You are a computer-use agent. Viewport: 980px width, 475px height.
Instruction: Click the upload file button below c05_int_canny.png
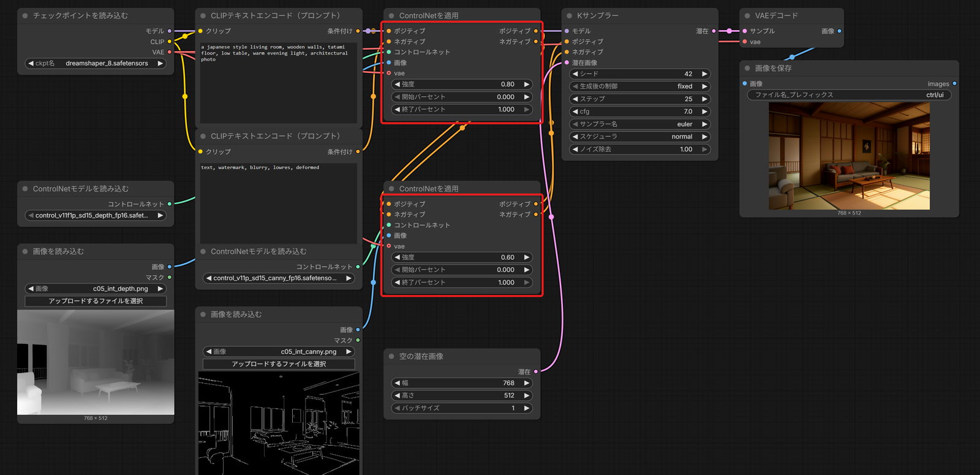coord(279,364)
